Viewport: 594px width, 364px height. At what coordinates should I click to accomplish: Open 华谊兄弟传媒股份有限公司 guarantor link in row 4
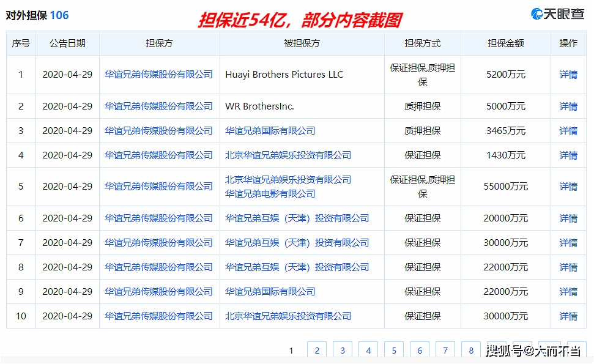(158, 155)
